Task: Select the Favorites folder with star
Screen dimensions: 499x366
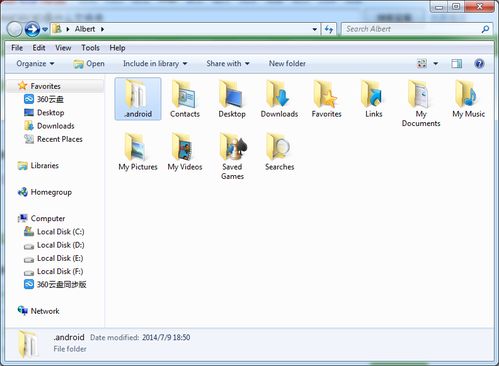Action: coord(326,99)
